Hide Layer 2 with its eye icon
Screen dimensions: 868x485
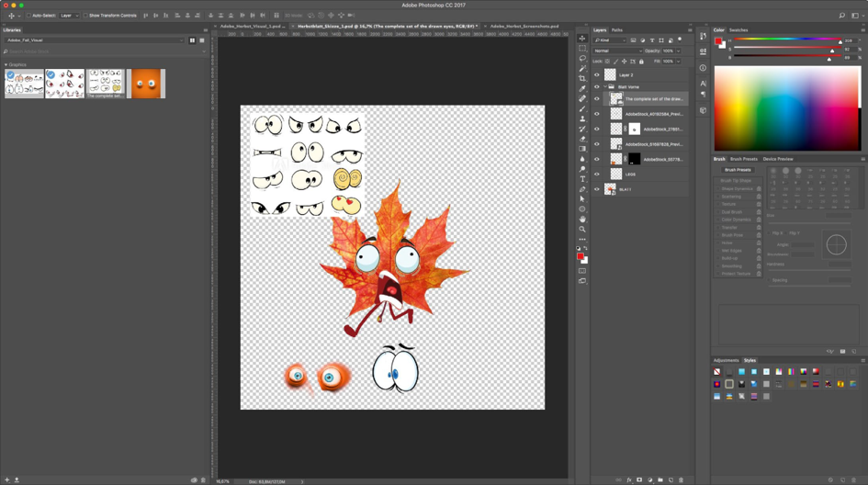[x=596, y=75]
